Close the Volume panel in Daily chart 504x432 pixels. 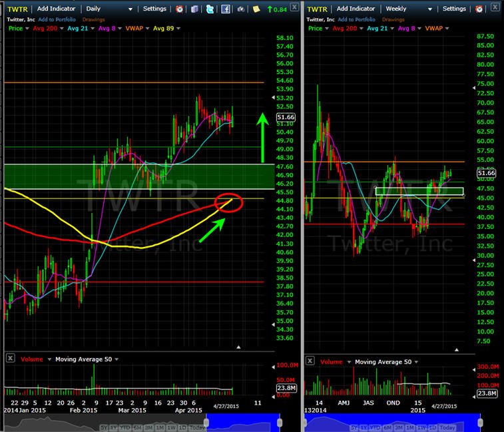tap(10, 358)
